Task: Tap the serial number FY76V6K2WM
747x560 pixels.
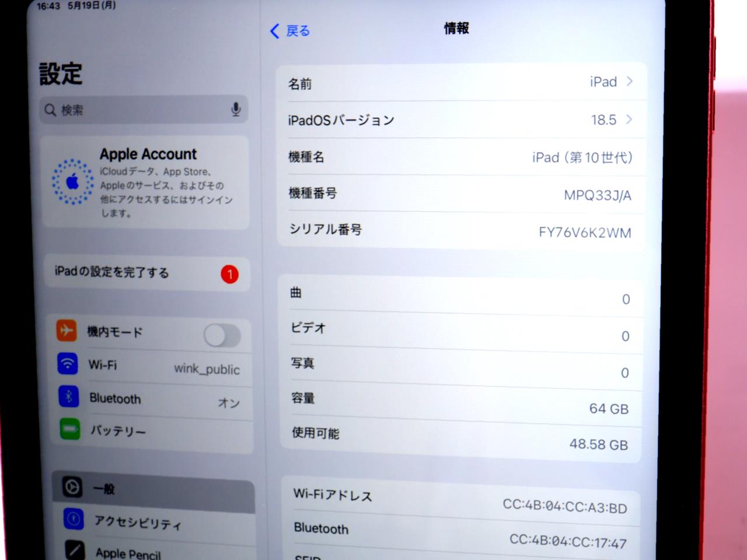Action: (x=585, y=233)
